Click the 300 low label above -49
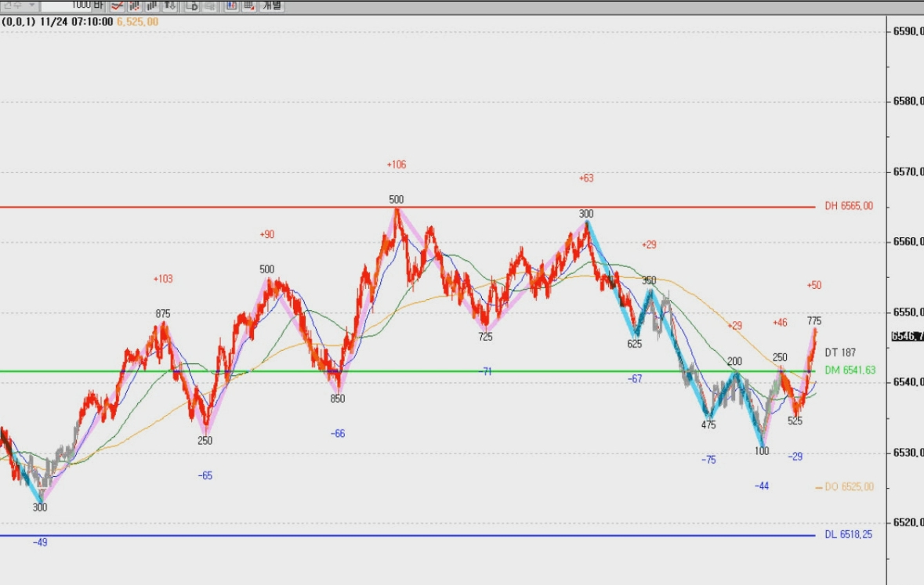Viewport: 924px width, 585px height. [x=39, y=507]
